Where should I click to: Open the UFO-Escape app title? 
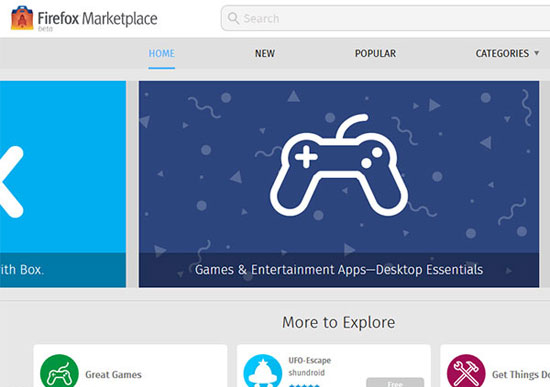[310, 360]
